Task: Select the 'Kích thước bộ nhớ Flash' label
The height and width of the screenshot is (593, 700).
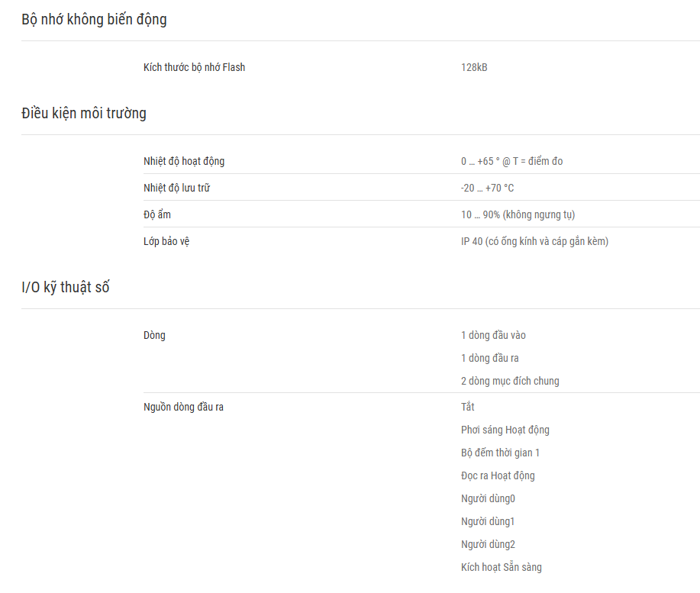Action: (194, 67)
